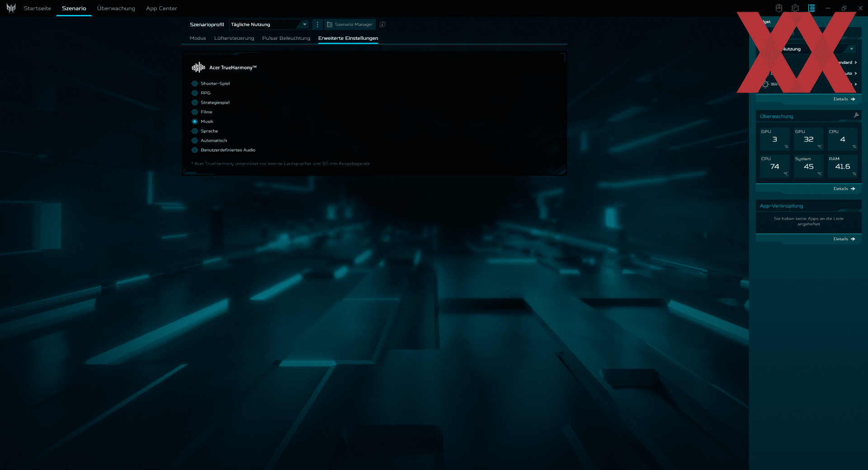Screen dimensions: 868x470
Task: Click the GPU 3 % usage tile
Action: click(774, 139)
